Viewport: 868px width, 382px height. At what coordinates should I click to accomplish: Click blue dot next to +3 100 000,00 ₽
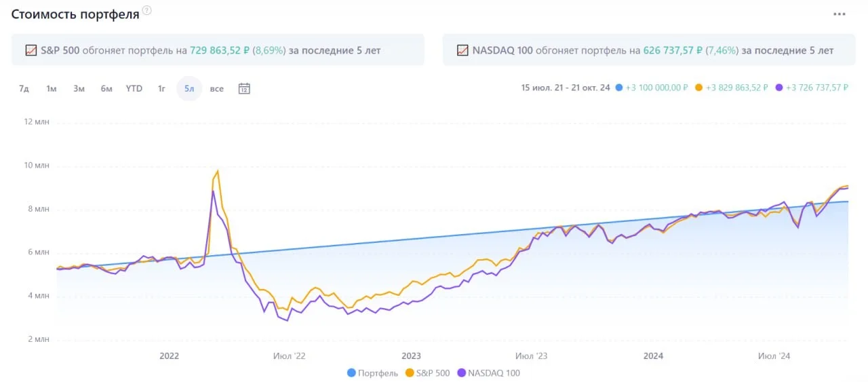click(x=619, y=88)
